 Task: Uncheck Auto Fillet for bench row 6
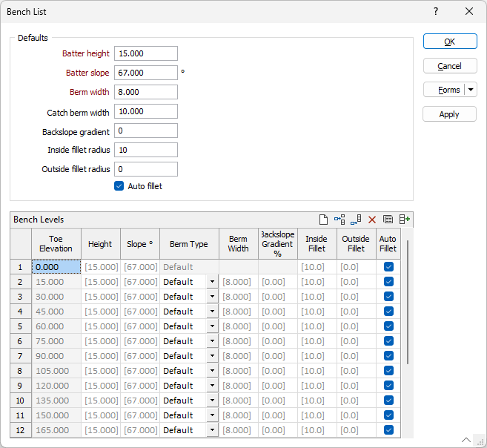[388, 341]
